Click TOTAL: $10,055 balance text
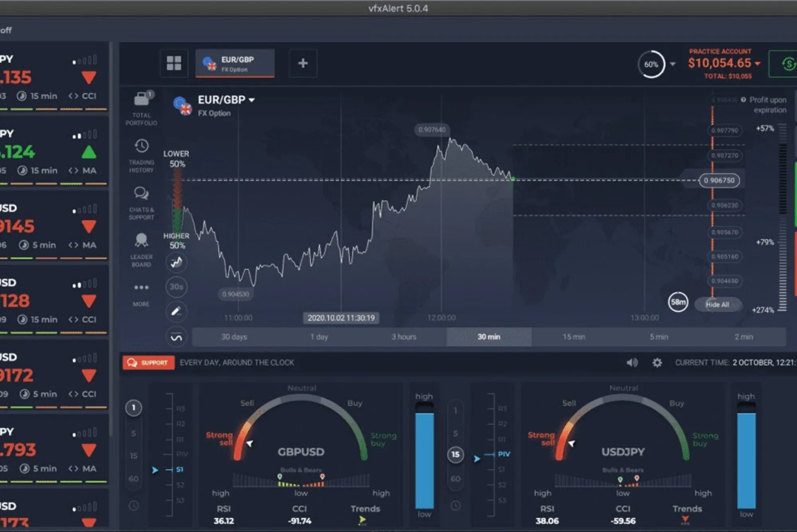This screenshot has width=797, height=532. coord(728,76)
